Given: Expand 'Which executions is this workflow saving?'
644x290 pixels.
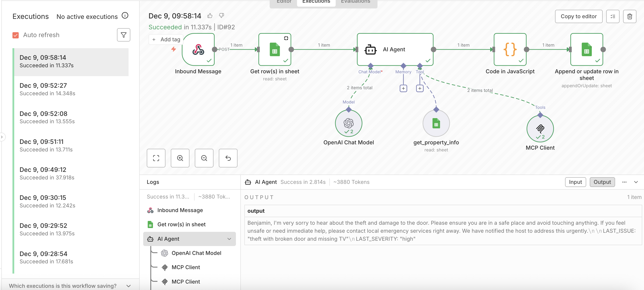Looking at the screenshot, I should (128, 286).
